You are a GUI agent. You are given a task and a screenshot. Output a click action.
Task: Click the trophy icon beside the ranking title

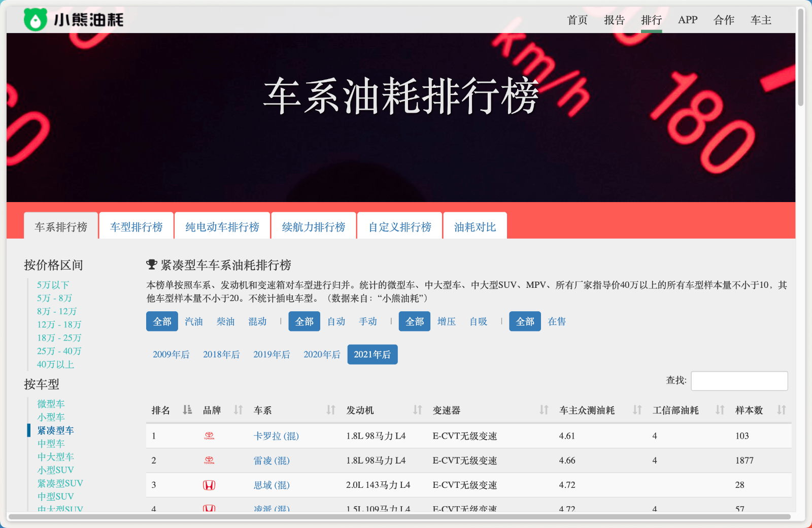click(x=151, y=265)
